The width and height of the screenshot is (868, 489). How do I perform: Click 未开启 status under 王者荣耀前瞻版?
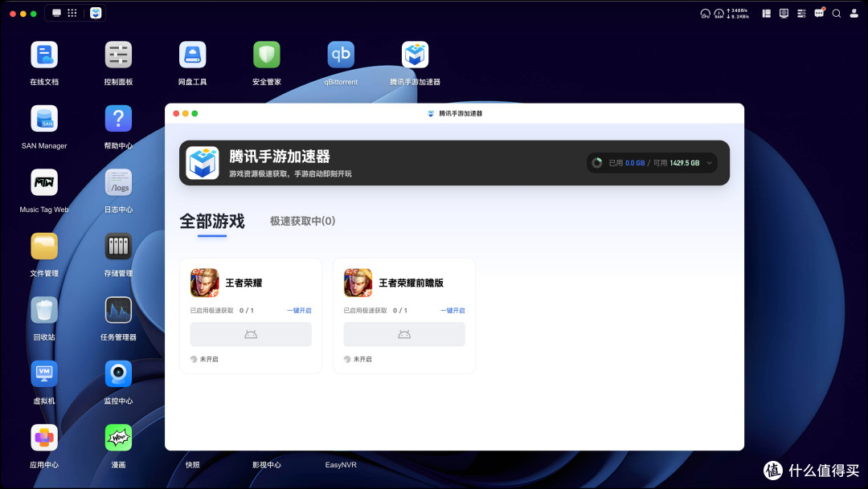358,359
